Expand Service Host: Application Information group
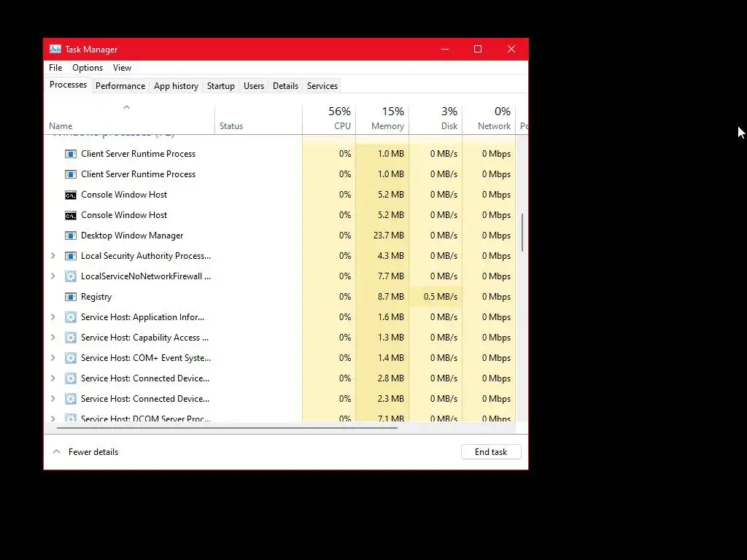 53,317
